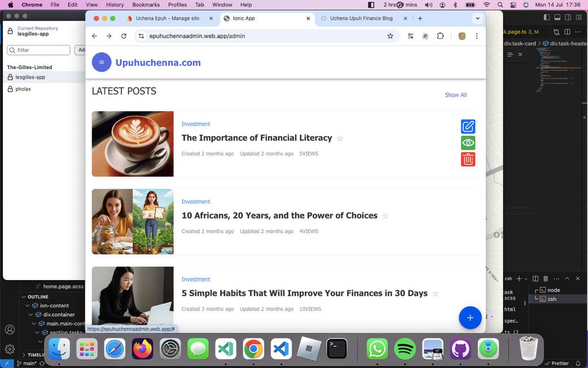Delete the Financial Literacy post with red trash icon
This screenshot has height=368, width=588.
468,159
